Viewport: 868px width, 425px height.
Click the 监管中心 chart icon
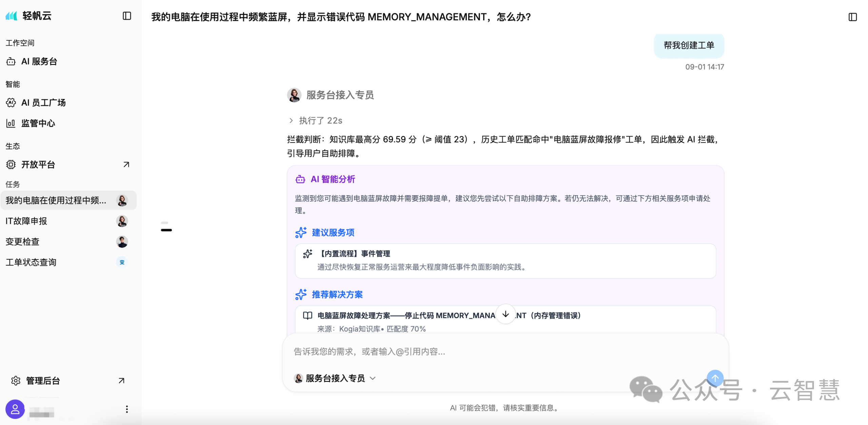(11, 123)
